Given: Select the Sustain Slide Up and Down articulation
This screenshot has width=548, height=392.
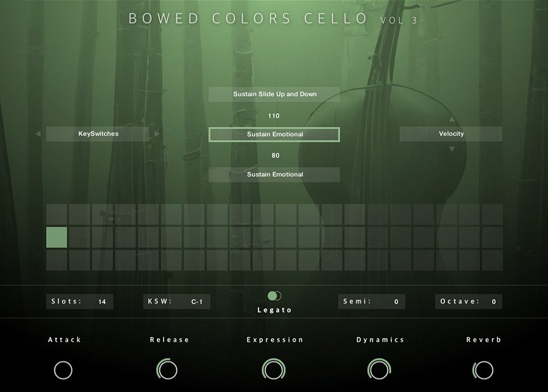Looking at the screenshot, I should pyautogui.click(x=274, y=94).
